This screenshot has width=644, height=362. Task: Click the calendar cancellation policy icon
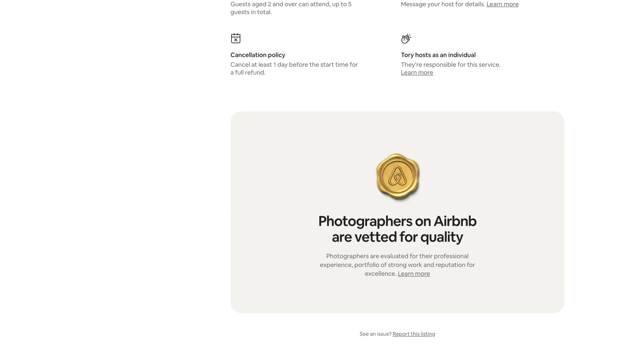pyautogui.click(x=235, y=39)
